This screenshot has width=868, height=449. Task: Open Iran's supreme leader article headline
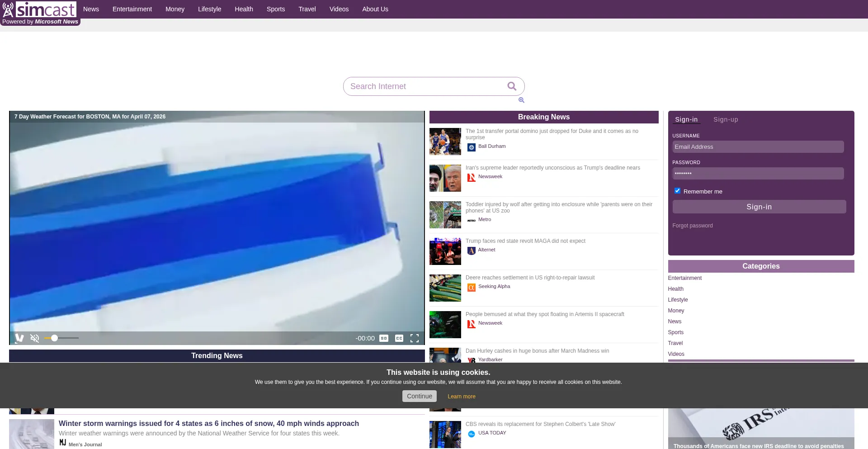552,168
